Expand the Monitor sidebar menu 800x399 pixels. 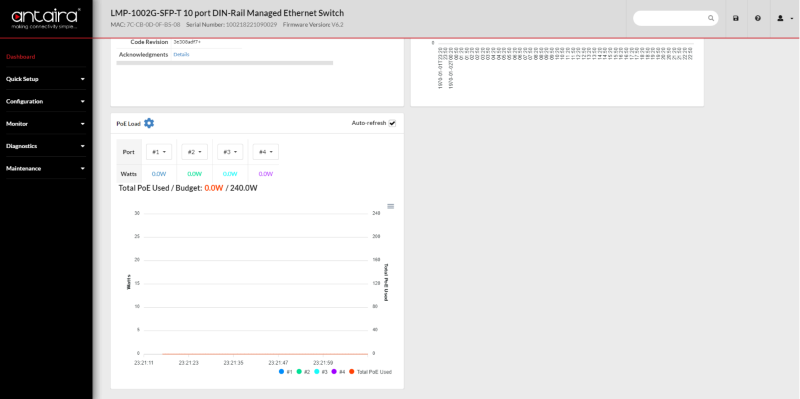(45, 123)
